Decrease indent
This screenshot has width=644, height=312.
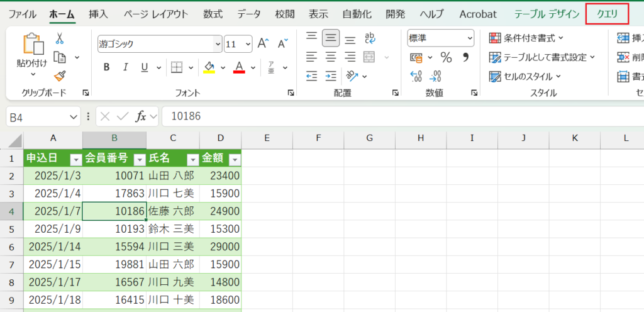click(x=312, y=75)
